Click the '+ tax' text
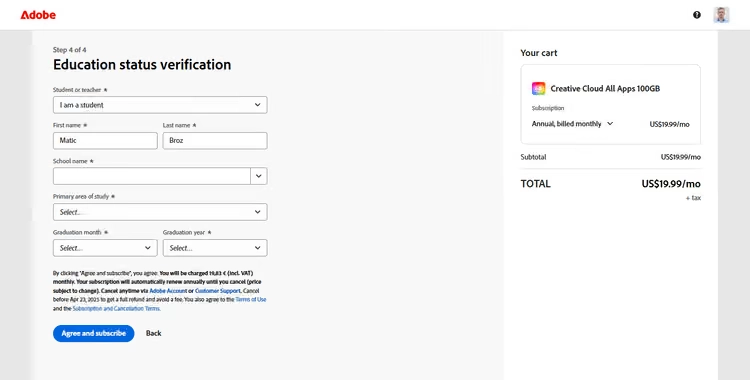The height and width of the screenshot is (380, 750). point(693,198)
